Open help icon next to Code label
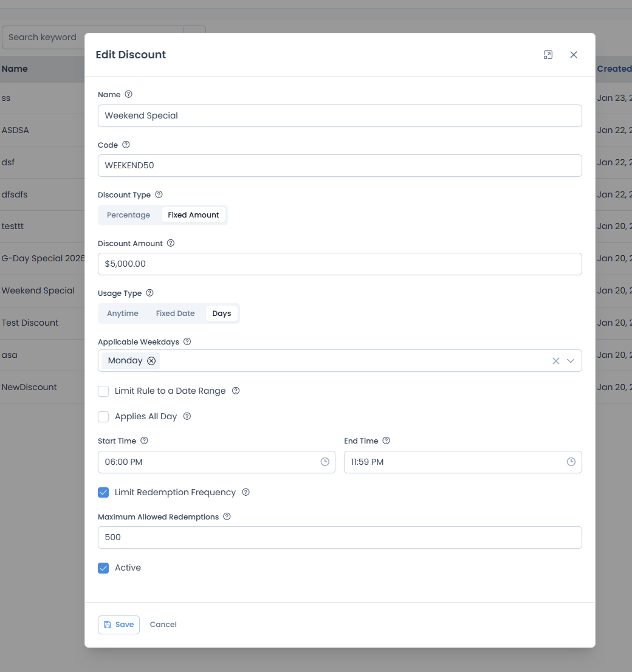The width and height of the screenshot is (632, 672). (126, 145)
